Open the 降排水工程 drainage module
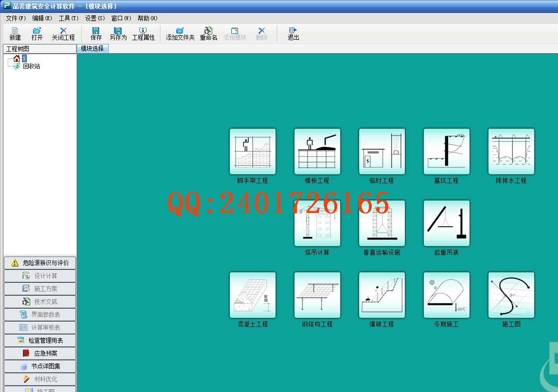The image size is (558, 392). (x=511, y=152)
